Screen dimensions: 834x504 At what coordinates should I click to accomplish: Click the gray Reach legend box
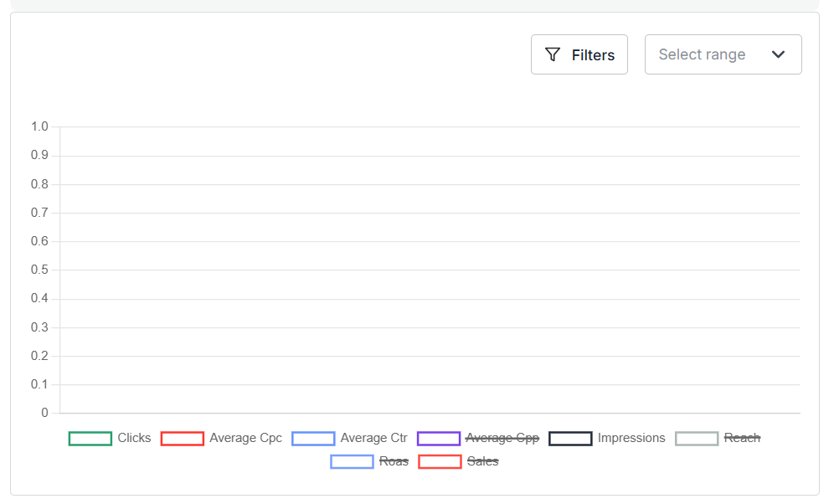698,438
